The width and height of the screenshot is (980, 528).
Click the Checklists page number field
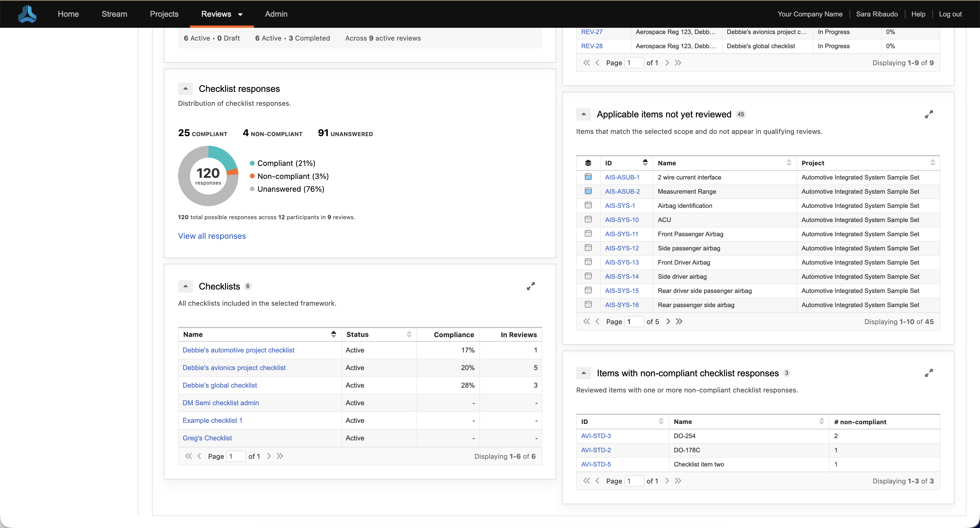coord(236,456)
